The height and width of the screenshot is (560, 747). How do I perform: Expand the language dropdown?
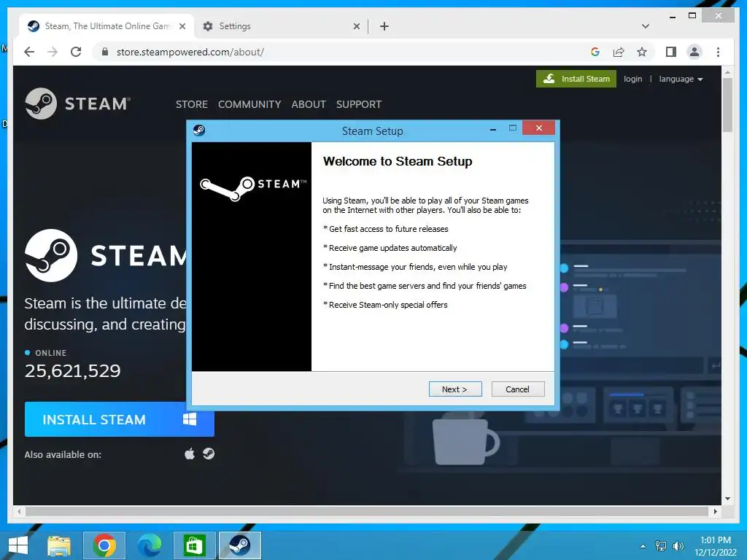[681, 79]
